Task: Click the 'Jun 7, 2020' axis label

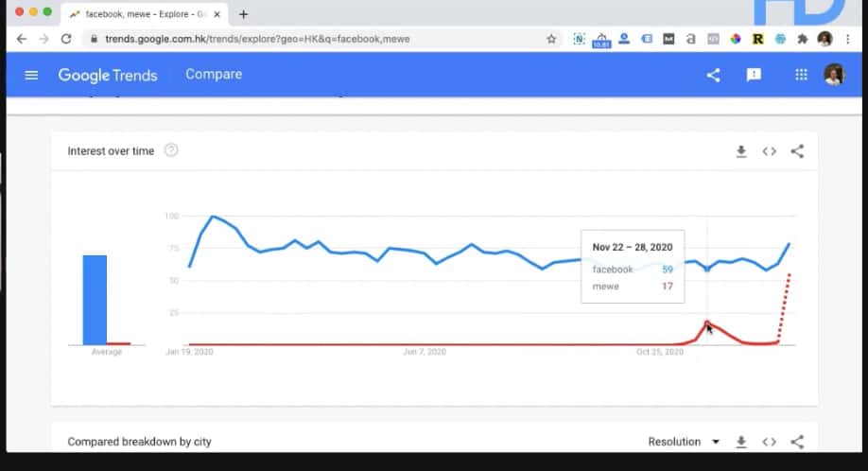Action: pyautogui.click(x=425, y=352)
